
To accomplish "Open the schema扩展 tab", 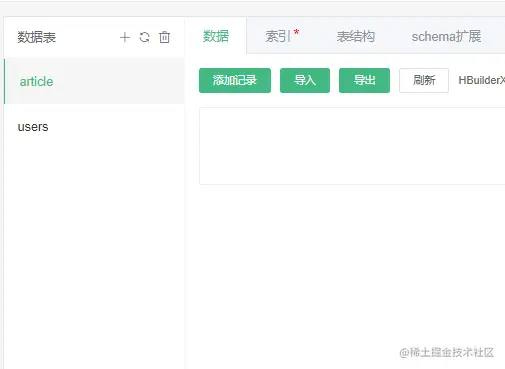I will tap(446, 36).
